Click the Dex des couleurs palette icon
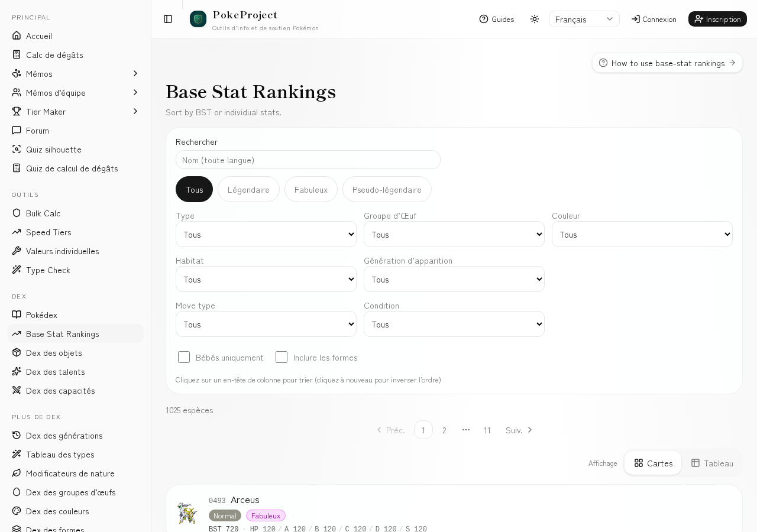The height and width of the screenshot is (532, 757). click(17, 511)
